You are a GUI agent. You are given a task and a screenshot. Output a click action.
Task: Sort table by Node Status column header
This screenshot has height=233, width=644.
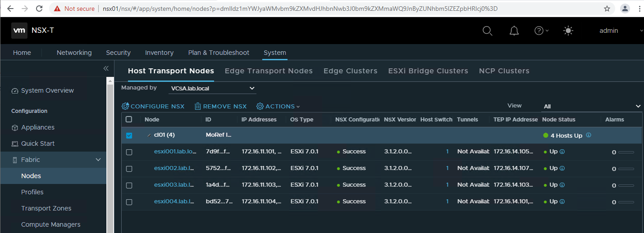click(x=558, y=119)
